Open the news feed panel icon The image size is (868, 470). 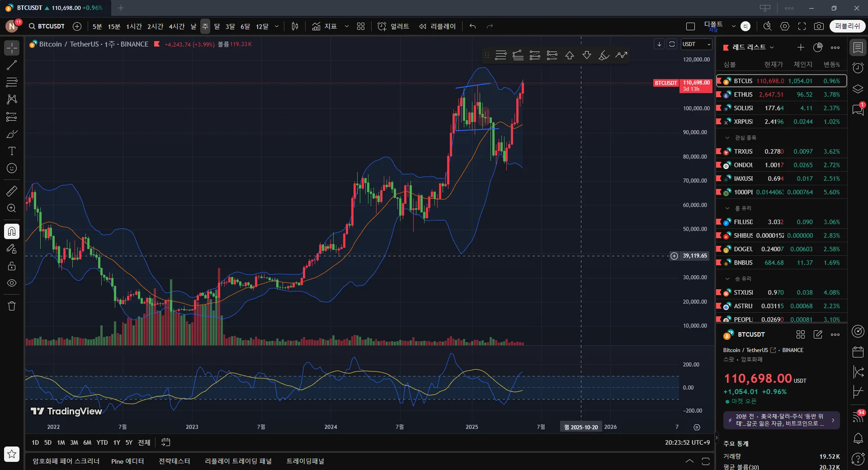coord(858,416)
